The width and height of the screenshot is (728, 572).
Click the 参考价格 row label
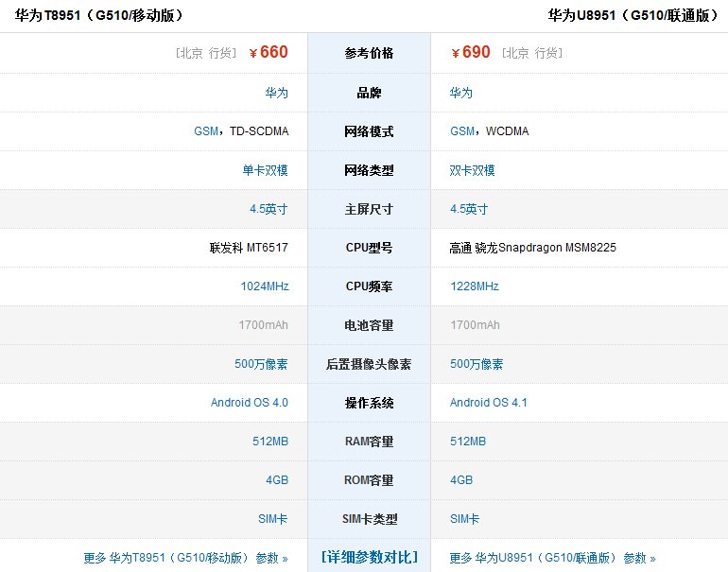369,53
